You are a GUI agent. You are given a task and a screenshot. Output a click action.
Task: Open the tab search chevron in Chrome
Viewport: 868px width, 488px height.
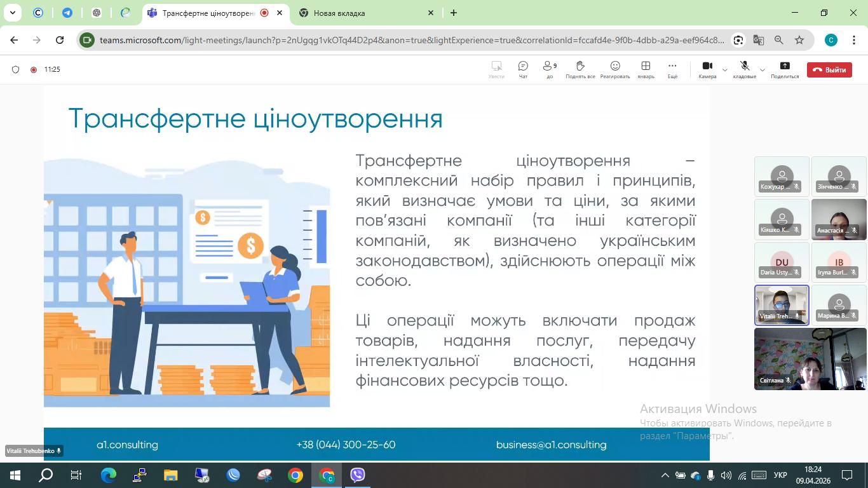click(12, 13)
